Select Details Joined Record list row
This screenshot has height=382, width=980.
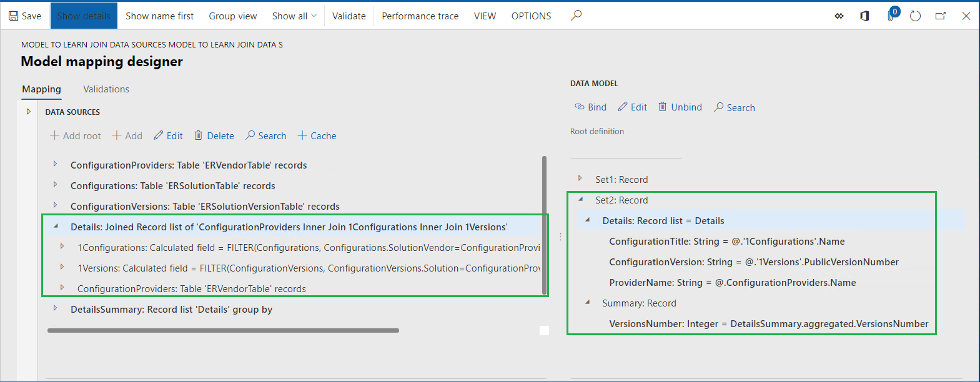(x=294, y=227)
